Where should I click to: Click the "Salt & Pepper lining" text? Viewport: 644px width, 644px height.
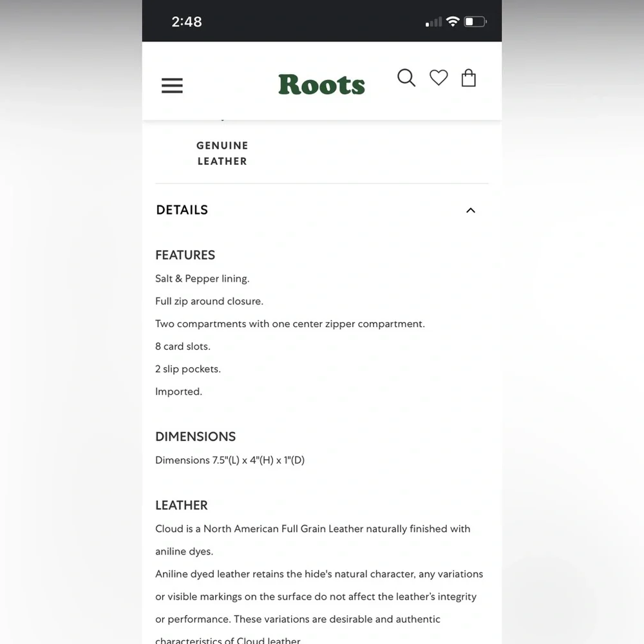point(202,279)
